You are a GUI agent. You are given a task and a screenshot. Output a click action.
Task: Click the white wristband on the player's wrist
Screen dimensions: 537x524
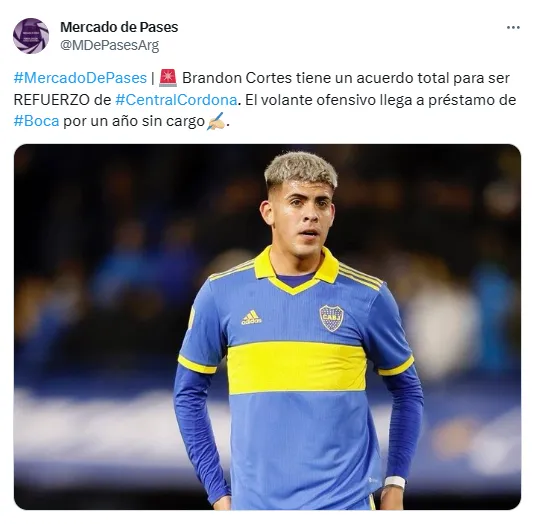[395, 482]
